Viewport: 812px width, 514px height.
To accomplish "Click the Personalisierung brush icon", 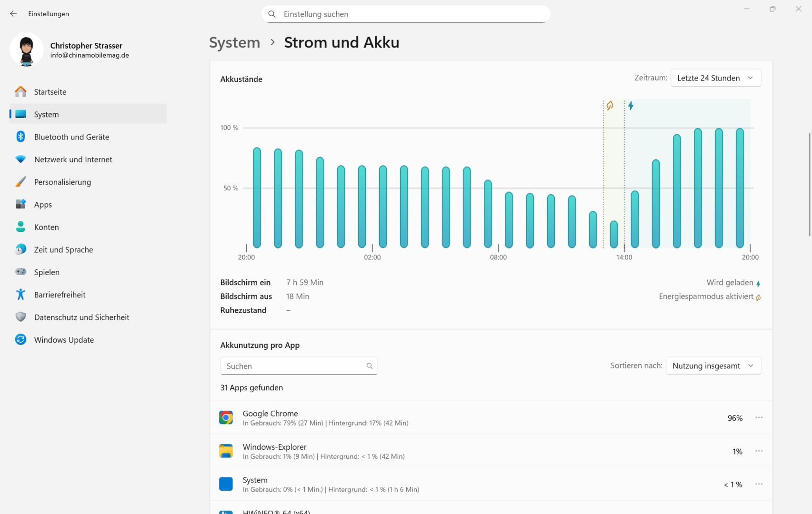I will tap(20, 182).
